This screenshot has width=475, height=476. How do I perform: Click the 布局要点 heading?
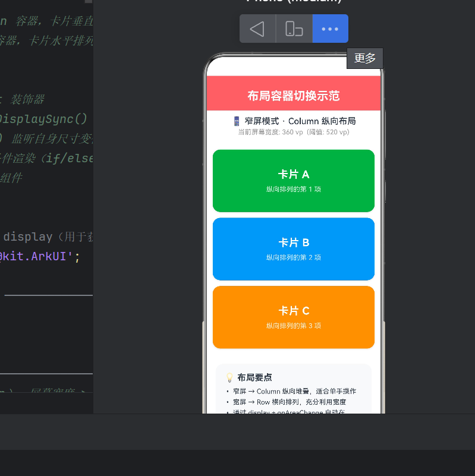254,377
